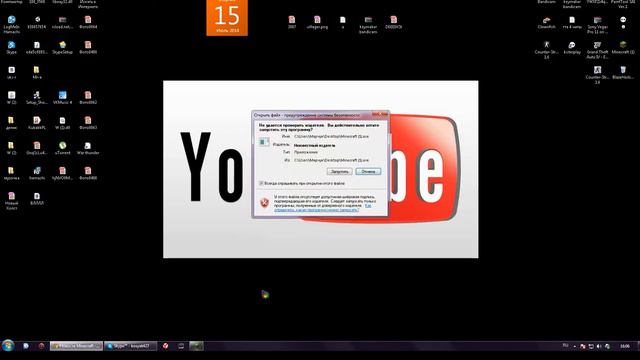Show hidden system tray icons arrow

575,346
